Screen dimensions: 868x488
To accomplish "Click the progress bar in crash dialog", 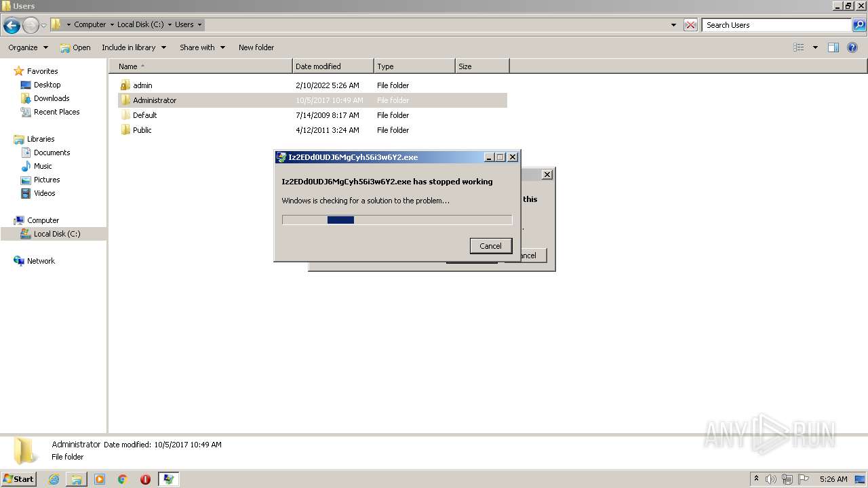I will point(397,220).
